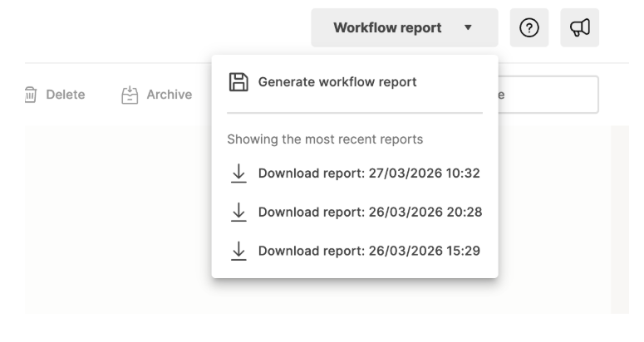The image size is (644, 342).
Task: Click the Archive box icon
Action: (x=130, y=95)
